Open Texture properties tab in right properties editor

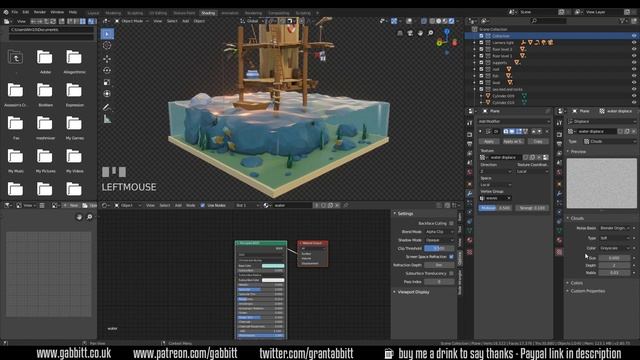[x=559, y=252]
